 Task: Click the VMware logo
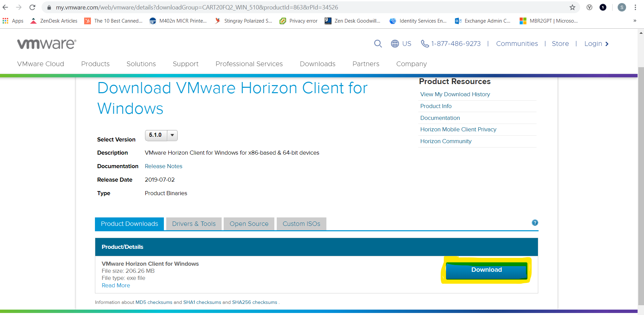click(x=46, y=43)
